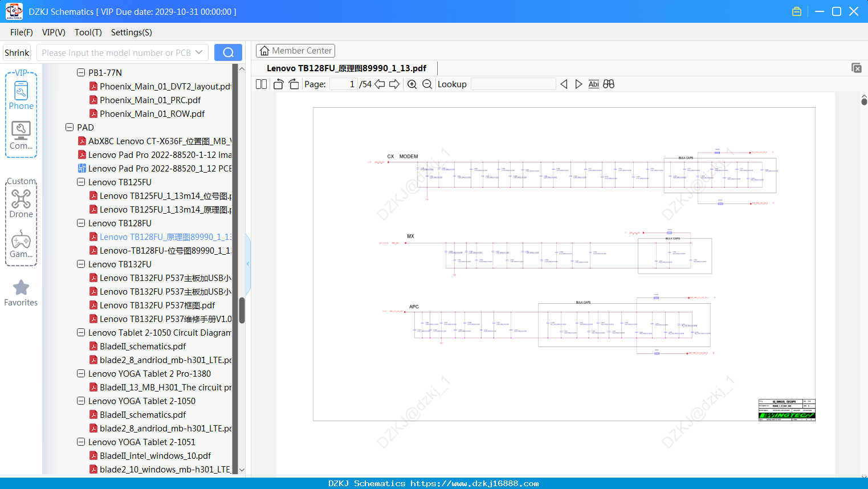Click the Lookup text field

click(514, 84)
